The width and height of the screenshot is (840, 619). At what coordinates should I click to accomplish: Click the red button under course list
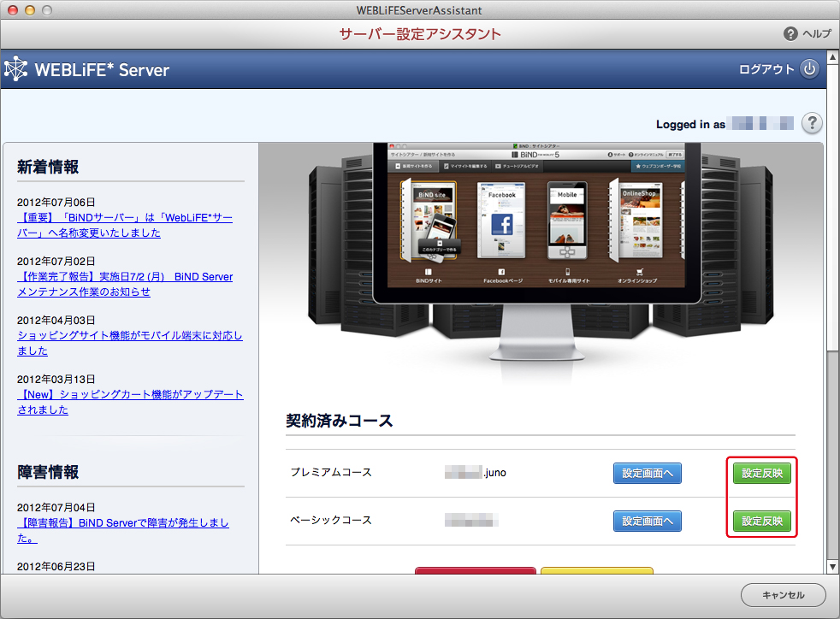(476, 570)
